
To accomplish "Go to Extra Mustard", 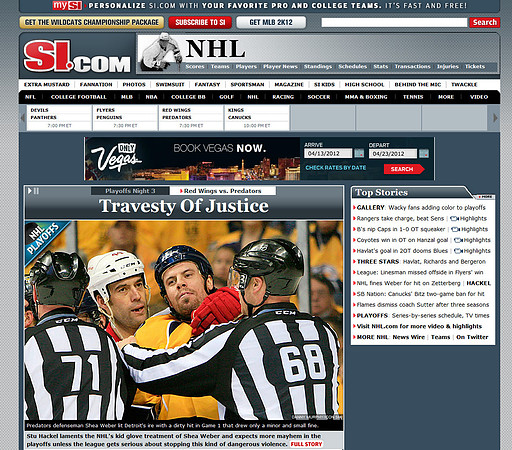I will tap(47, 84).
